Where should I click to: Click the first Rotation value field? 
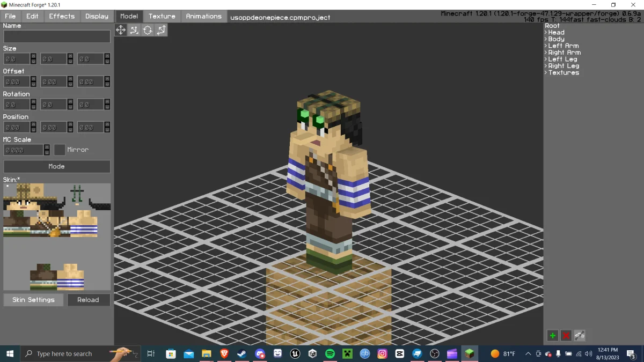point(17,105)
